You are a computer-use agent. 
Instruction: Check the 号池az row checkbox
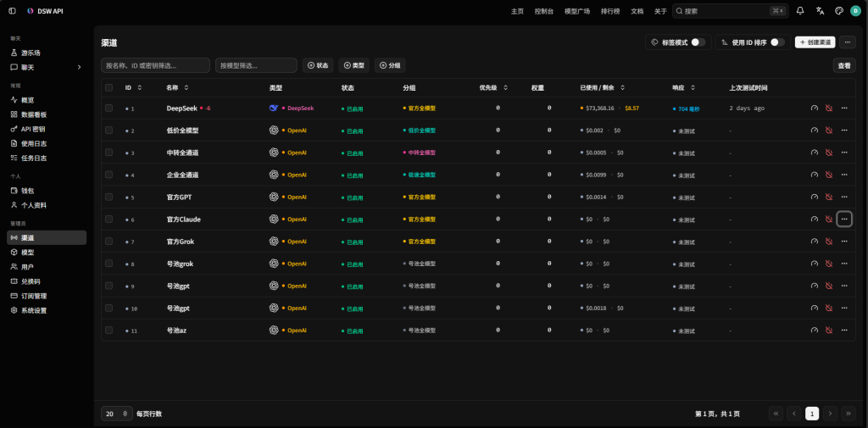[x=109, y=330]
